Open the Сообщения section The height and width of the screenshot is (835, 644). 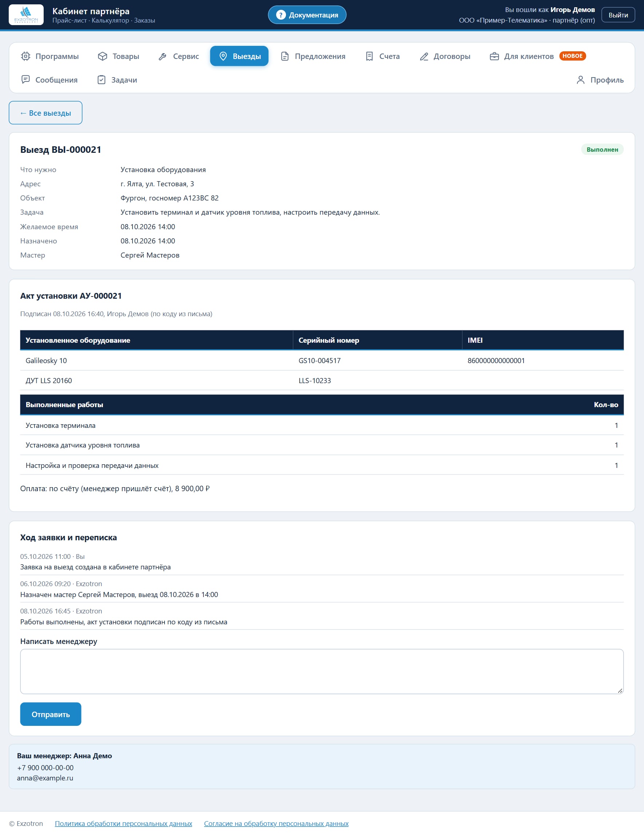pos(49,80)
